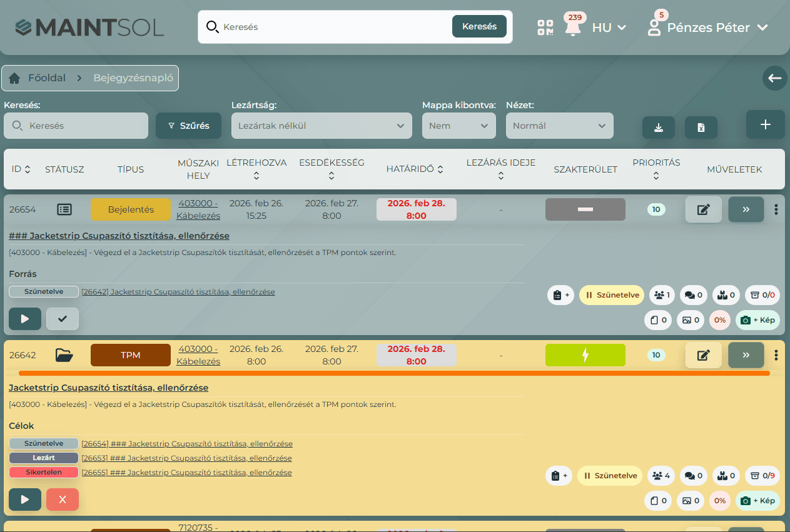Expand the Lezártság dropdown
Screen dimensions: 790x532
click(x=322, y=126)
